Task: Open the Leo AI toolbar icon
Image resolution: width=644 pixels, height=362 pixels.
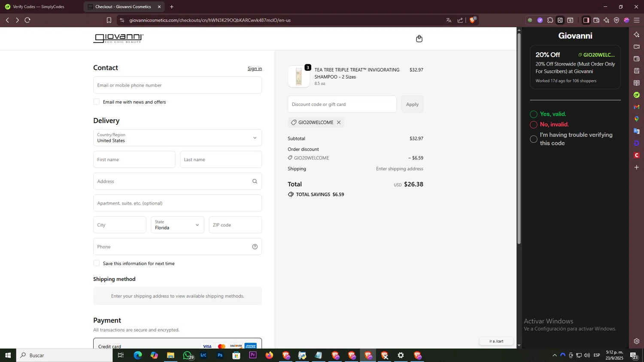Action: (606, 20)
